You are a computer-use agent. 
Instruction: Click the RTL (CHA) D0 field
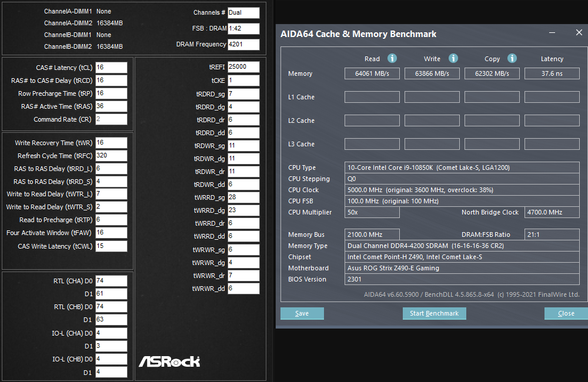111,281
